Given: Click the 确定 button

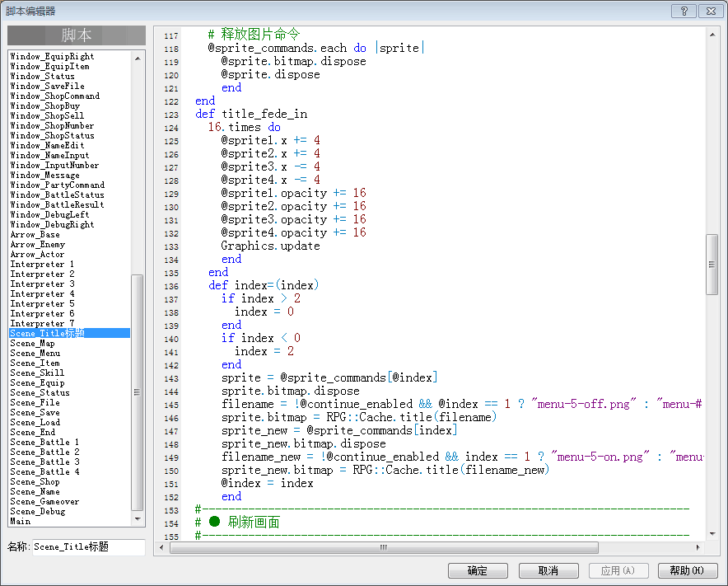Looking at the screenshot, I should coord(478,570).
